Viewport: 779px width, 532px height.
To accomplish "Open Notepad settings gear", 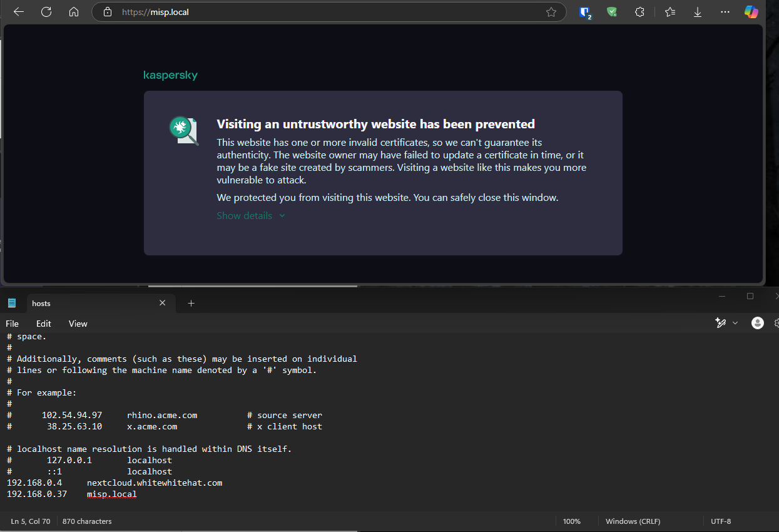I will point(776,323).
